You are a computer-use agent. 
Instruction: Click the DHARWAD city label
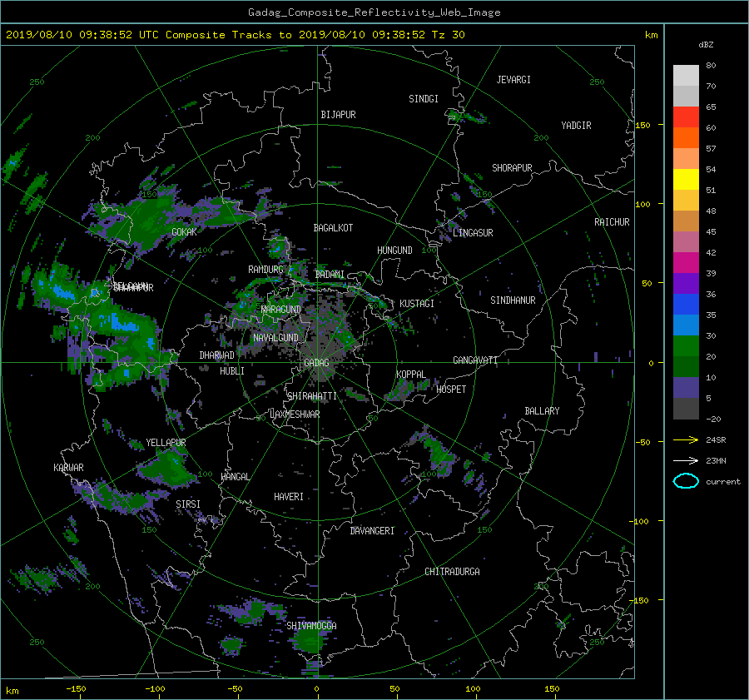coord(217,355)
